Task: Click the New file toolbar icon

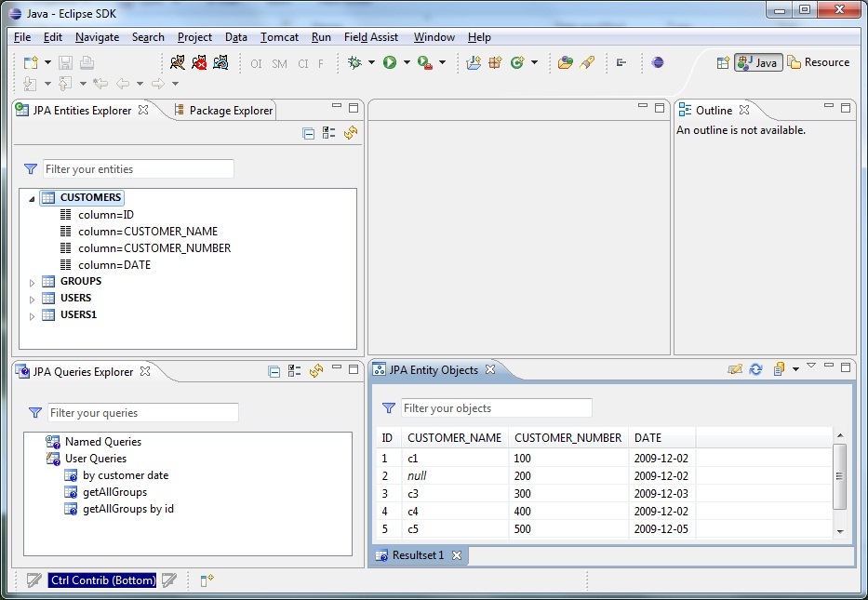Action: click(x=31, y=62)
